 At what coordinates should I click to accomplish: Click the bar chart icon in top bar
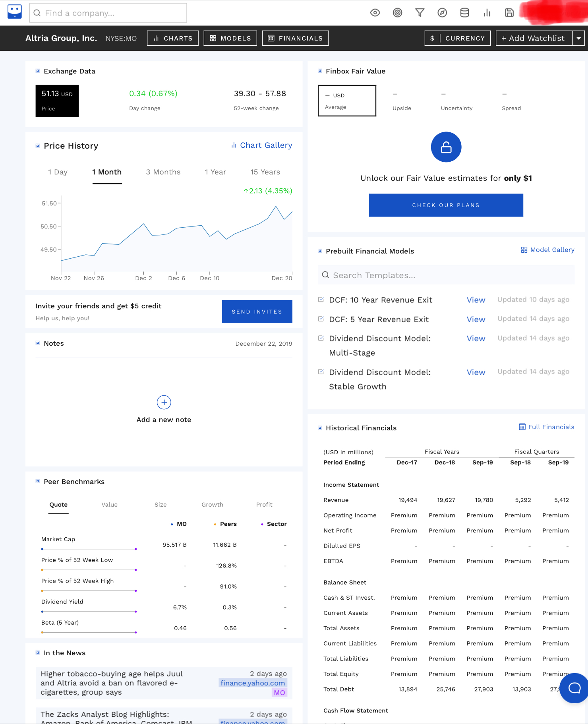click(x=487, y=13)
